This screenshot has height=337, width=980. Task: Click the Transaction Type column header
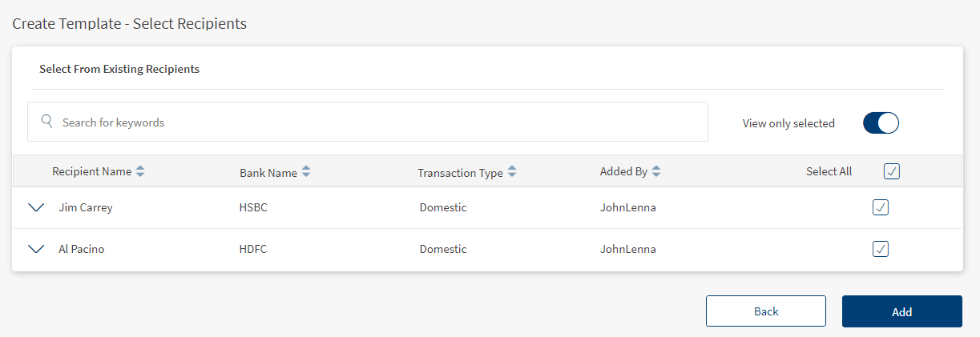coord(460,173)
